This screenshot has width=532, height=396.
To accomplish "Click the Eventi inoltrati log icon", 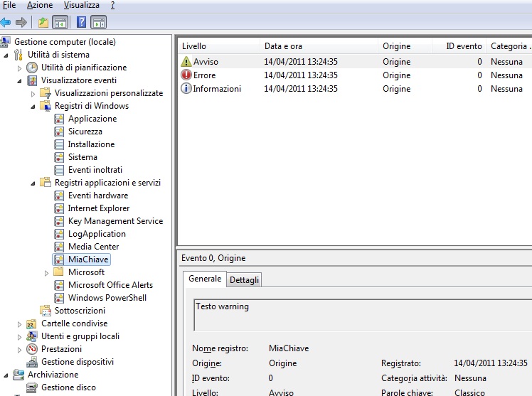I will click(59, 170).
